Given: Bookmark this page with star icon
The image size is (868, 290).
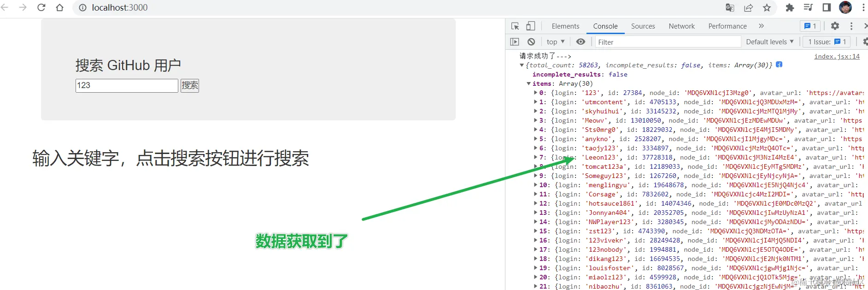Looking at the screenshot, I should click(x=767, y=7).
